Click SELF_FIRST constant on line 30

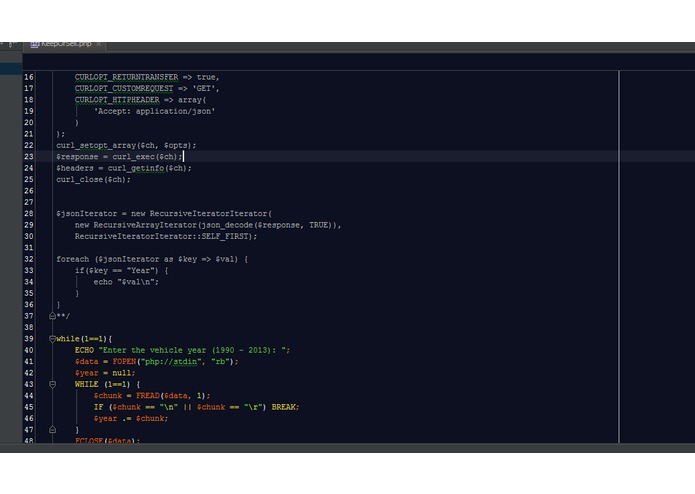[x=225, y=237]
